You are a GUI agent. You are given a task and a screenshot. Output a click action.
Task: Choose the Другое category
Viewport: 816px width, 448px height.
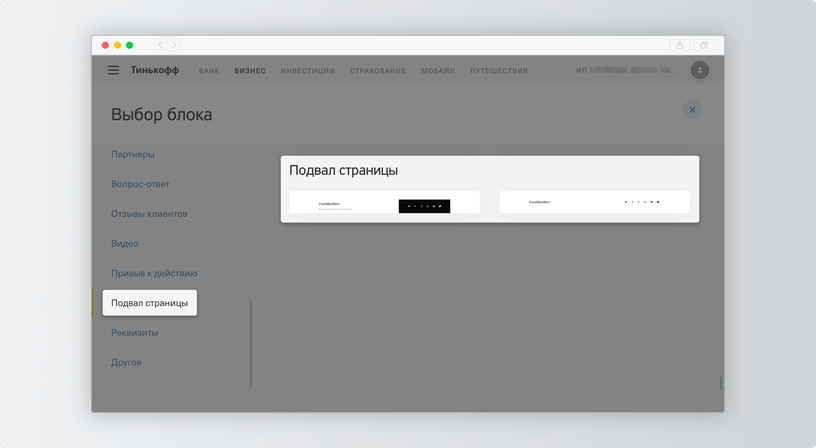coord(126,362)
